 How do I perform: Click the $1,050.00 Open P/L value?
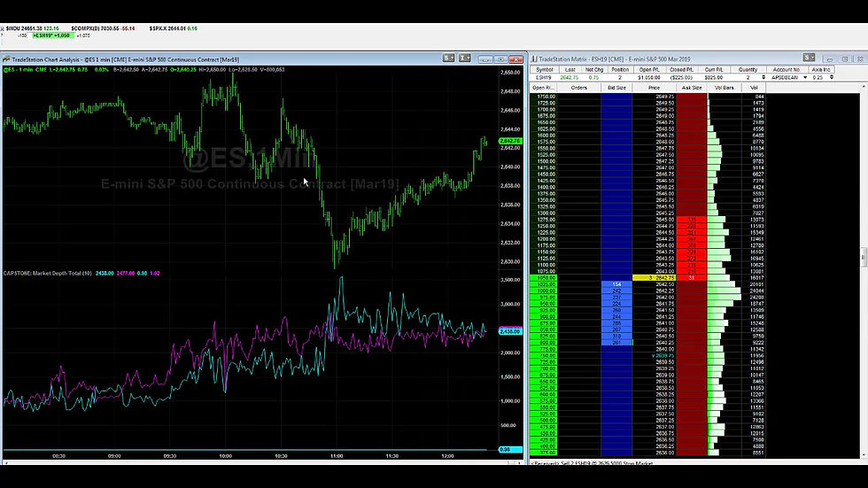pos(648,77)
